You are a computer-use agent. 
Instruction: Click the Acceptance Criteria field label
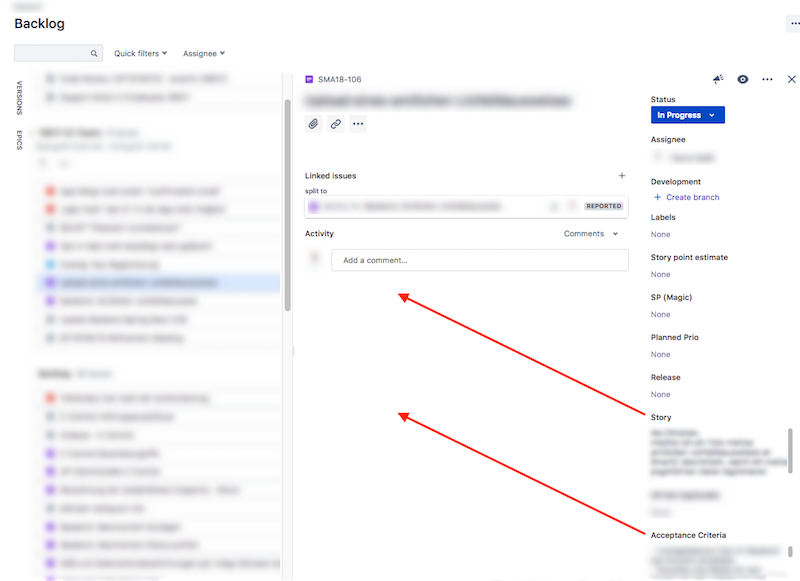coord(688,535)
